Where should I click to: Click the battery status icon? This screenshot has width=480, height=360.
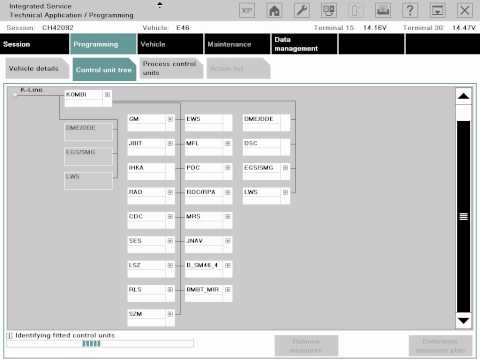pos(355,10)
